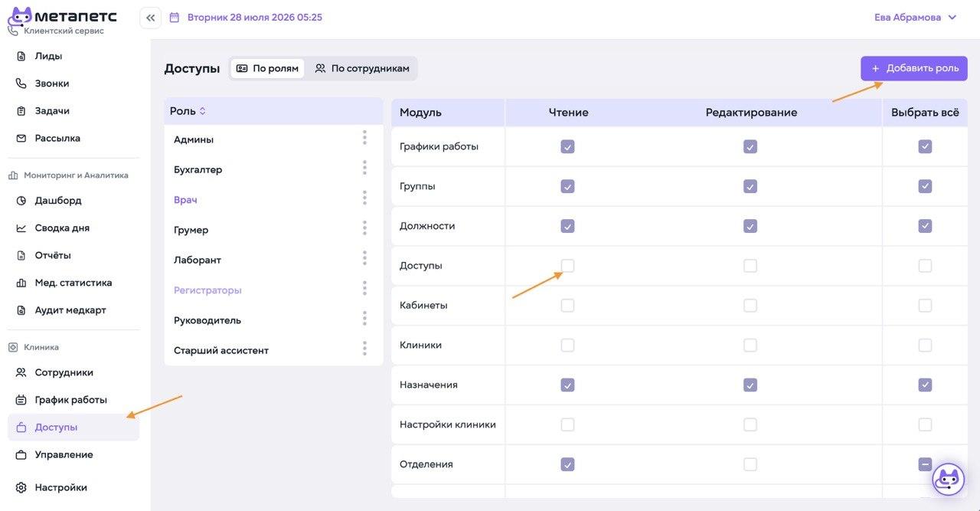Collapse sidebar with double-chevron icon
The image size is (980, 511).
pyautogui.click(x=150, y=18)
